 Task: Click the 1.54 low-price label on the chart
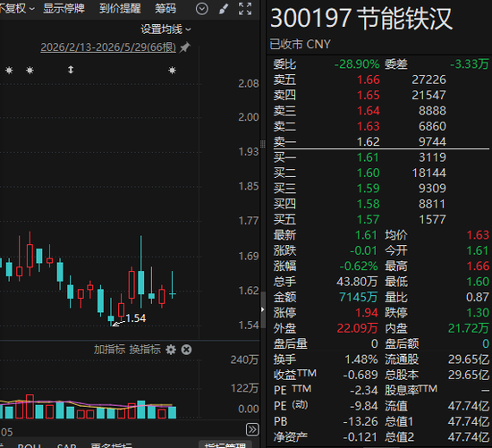tap(136, 318)
